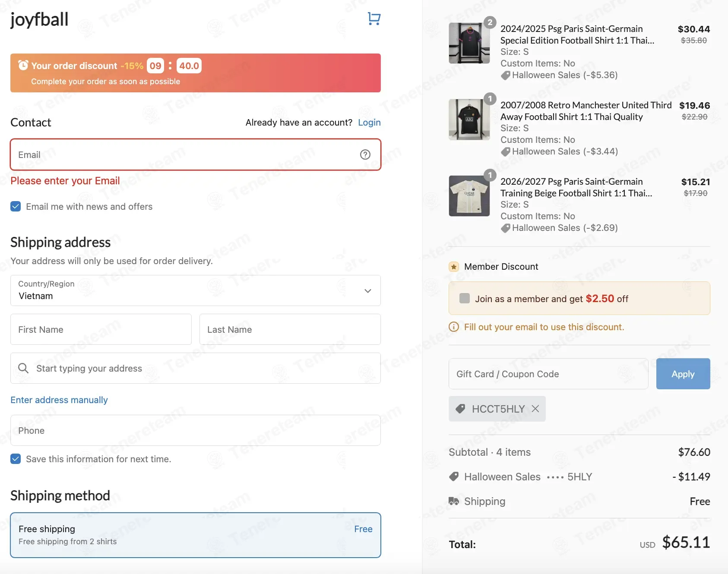The width and height of the screenshot is (728, 574).
Task: Go to joyfball store home logo
Action: 39,19
